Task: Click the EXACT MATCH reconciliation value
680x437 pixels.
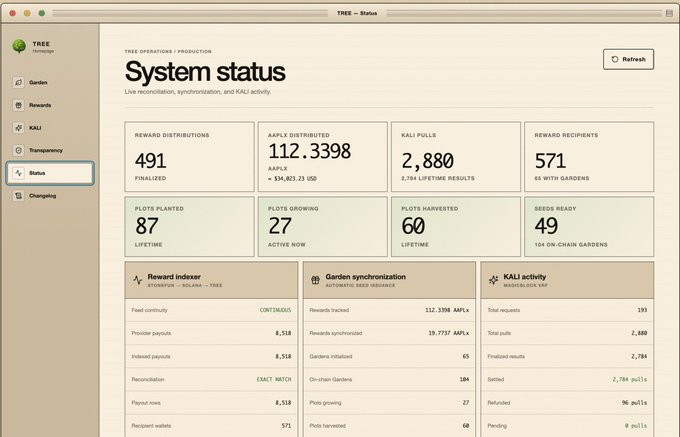Action: [274, 379]
